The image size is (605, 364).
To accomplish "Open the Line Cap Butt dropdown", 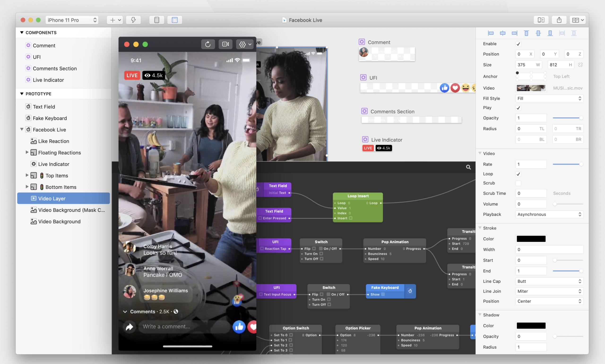I will pos(549,281).
